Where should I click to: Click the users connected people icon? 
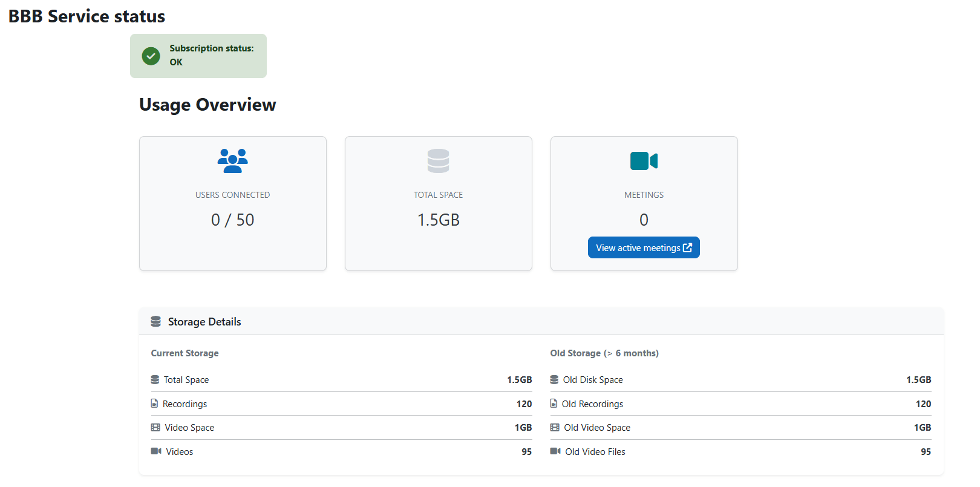tap(232, 161)
